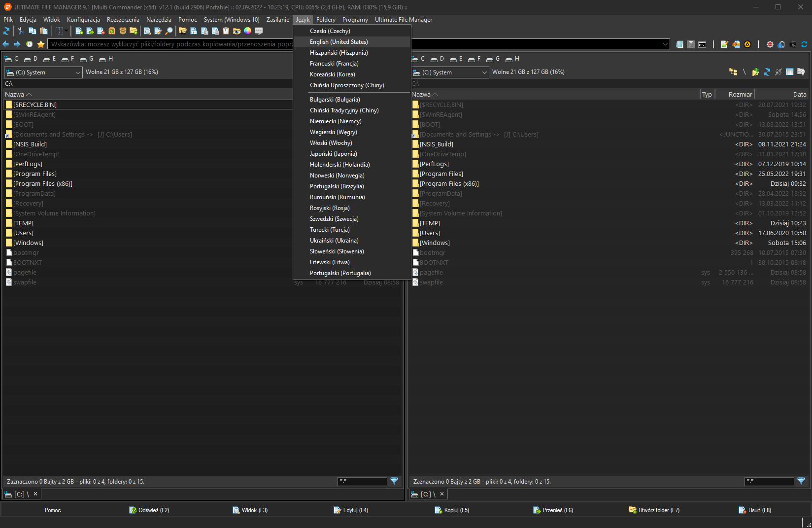Open the notepad icon in the right toolbar
812x528 pixels.
pyautogui.click(x=679, y=44)
